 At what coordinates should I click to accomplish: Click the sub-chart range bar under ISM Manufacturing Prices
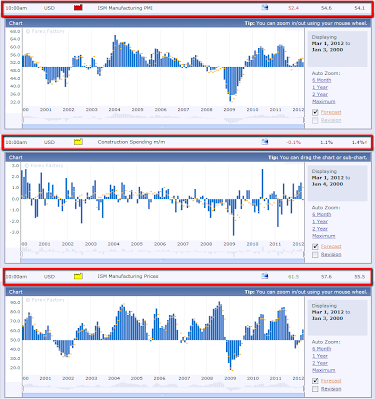[x=163, y=395]
